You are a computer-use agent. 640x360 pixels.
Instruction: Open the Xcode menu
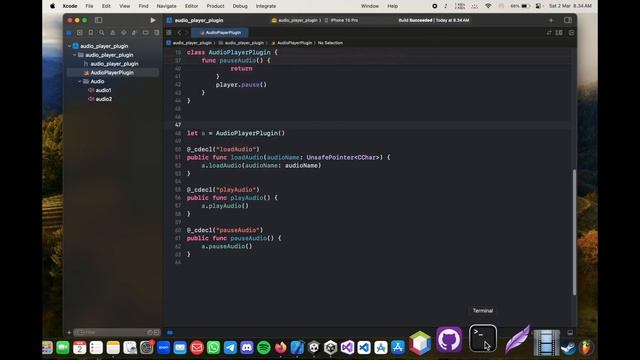[x=70, y=6]
